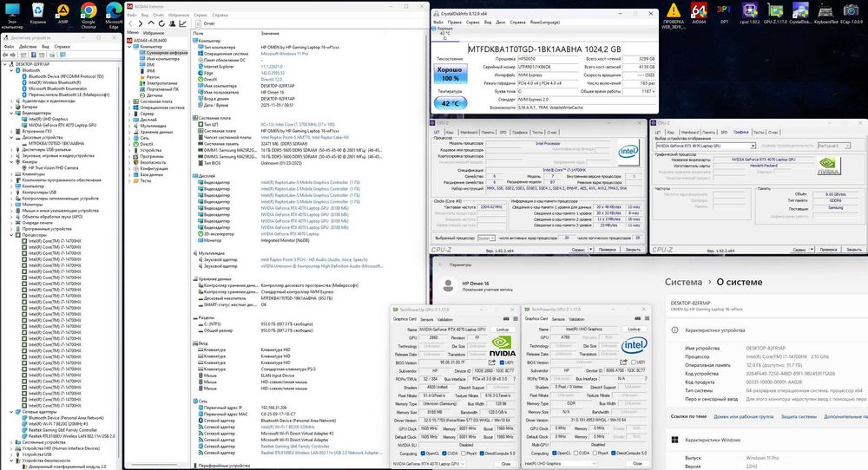Click Lookup button in NVIDIA GPU-Z
868x470 pixels.
[x=502, y=329]
